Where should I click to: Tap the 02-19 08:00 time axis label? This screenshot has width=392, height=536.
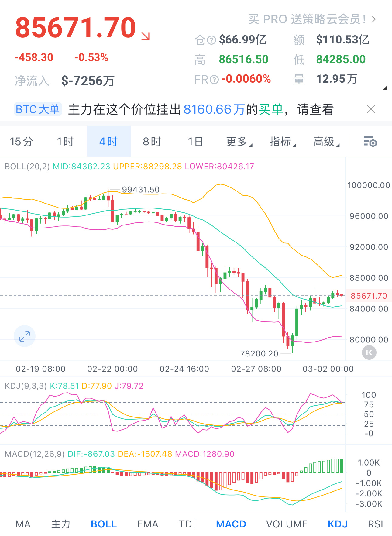point(41,369)
